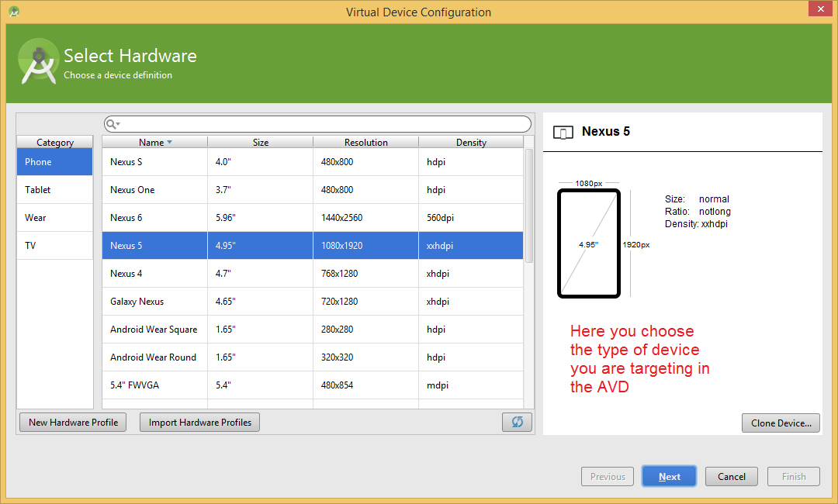Click the Nexus 5 device type icon
This screenshot has height=504, width=838.
pos(563,133)
